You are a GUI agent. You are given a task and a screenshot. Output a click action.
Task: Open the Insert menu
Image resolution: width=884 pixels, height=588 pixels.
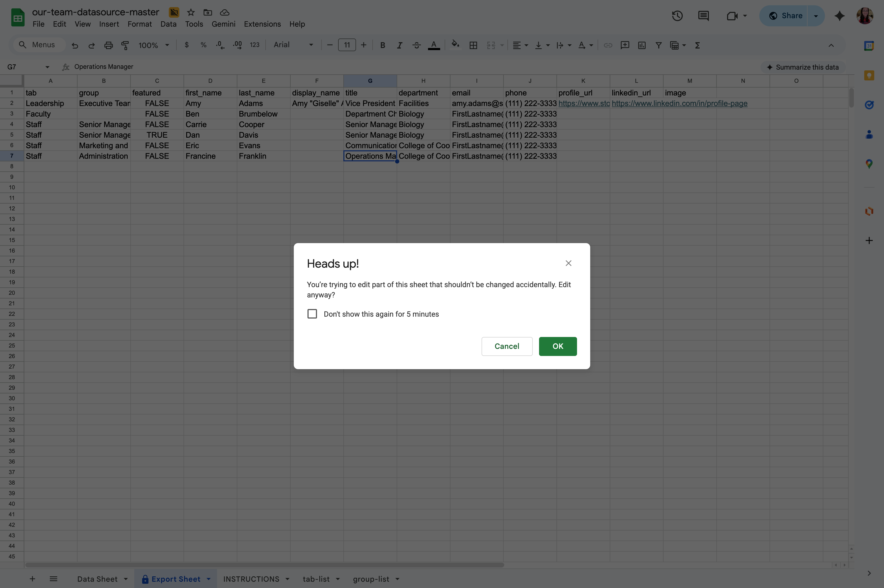coord(109,24)
